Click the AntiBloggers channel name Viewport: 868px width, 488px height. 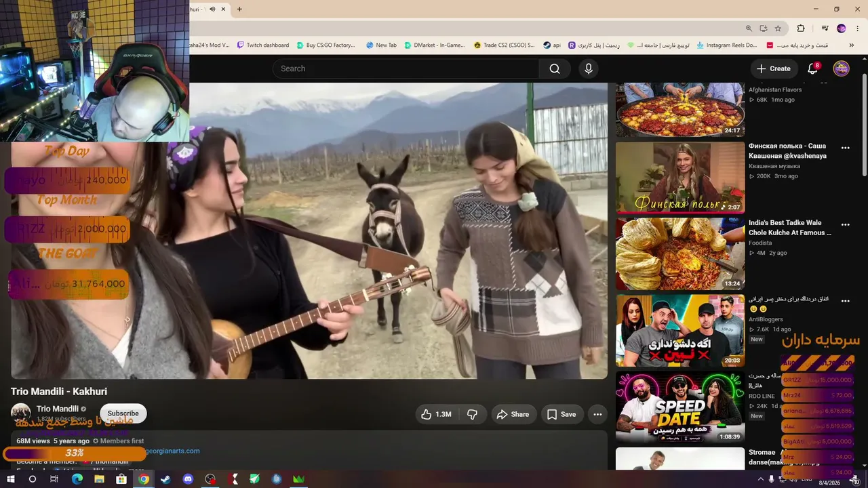[766, 319]
